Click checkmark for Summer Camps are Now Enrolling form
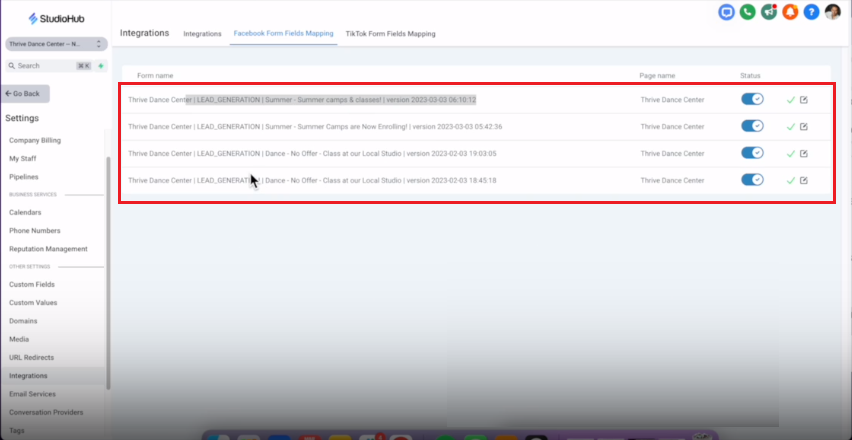Screen dimensions: 852x440 coord(791,127)
